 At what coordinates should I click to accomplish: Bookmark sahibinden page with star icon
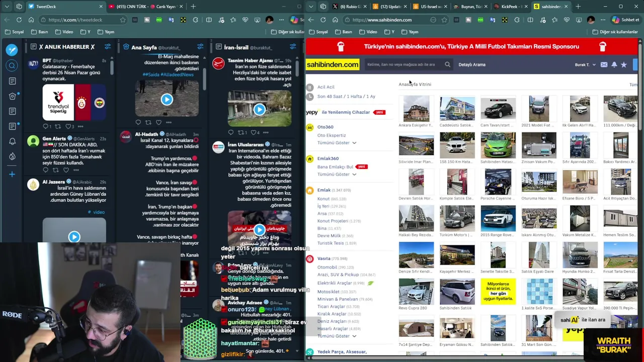pos(444,20)
